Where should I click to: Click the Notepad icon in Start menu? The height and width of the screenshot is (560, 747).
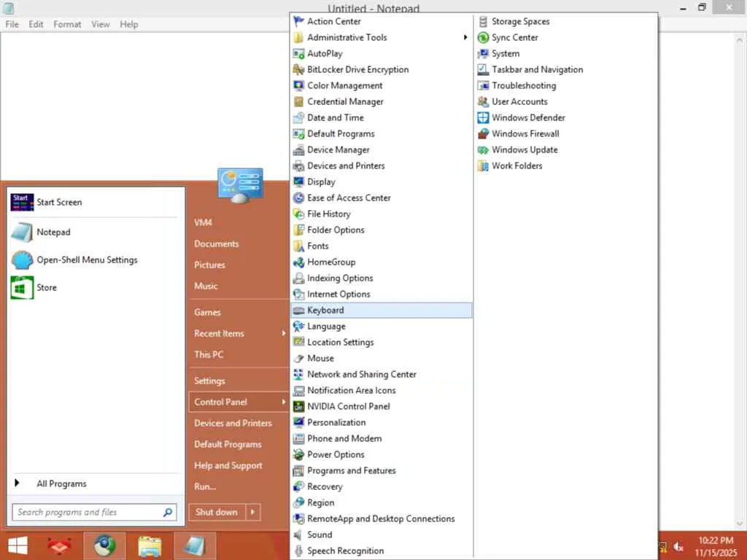[x=22, y=233]
